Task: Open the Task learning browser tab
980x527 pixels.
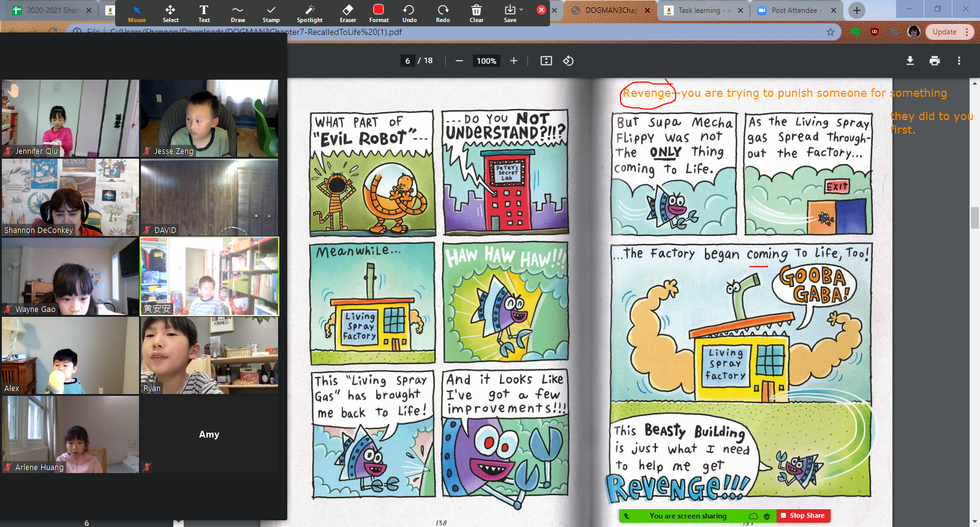Action: coord(704,10)
